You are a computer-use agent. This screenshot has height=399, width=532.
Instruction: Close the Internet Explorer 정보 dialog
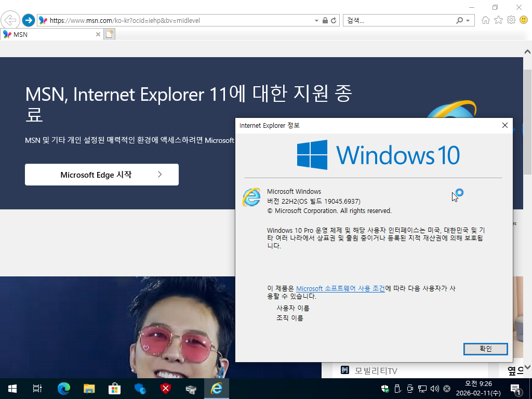(x=505, y=126)
